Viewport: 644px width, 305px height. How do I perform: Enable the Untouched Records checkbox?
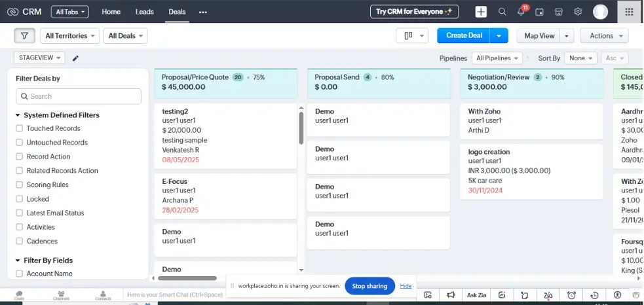tap(19, 143)
